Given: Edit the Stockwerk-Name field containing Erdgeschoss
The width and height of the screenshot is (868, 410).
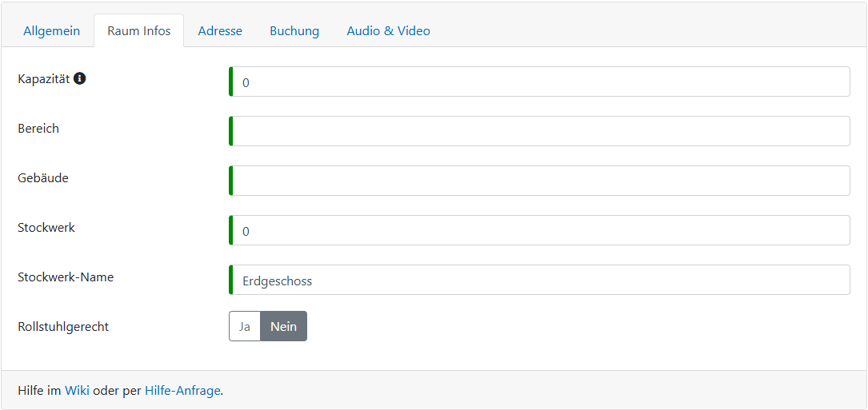Looking at the screenshot, I should [x=539, y=280].
